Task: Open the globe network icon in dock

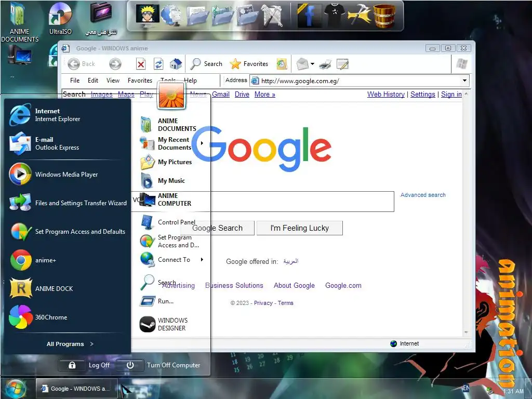Action: coord(172,16)
